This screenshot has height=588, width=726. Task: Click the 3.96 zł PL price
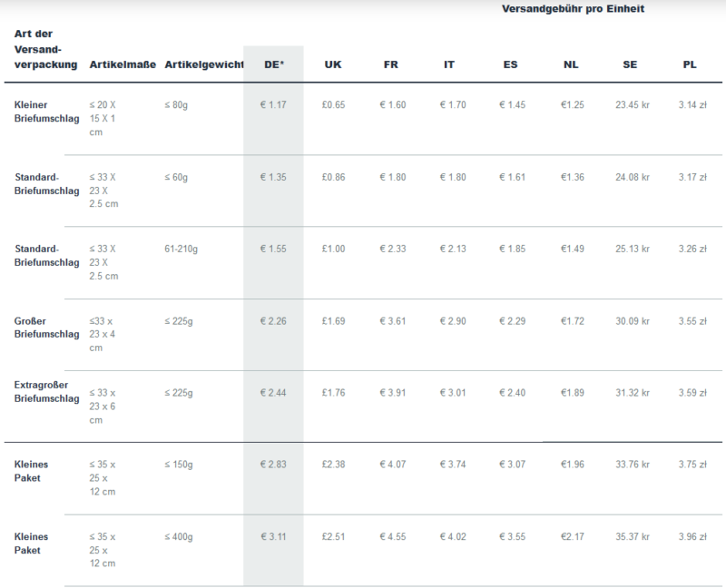pos(692,536)
